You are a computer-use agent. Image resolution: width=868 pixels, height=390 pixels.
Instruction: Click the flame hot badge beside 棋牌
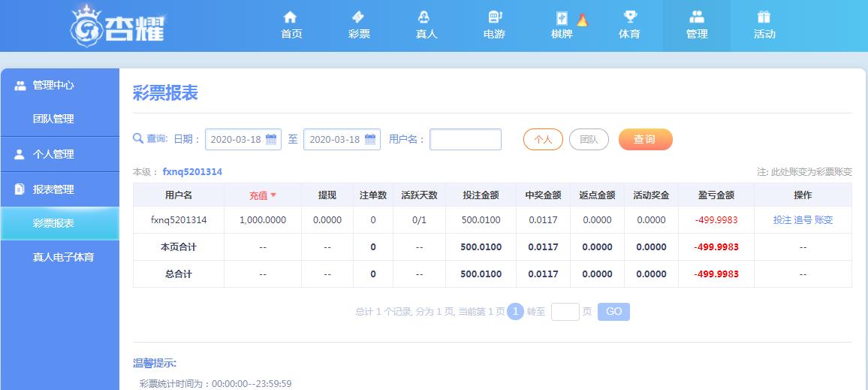point(582,20)
